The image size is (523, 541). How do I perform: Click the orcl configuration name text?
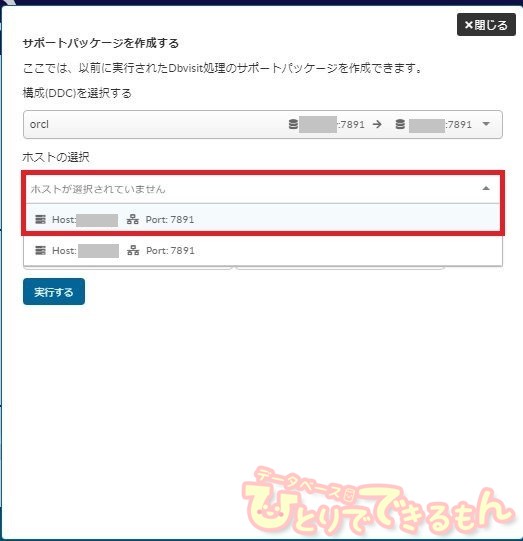[x=39, y=124]
